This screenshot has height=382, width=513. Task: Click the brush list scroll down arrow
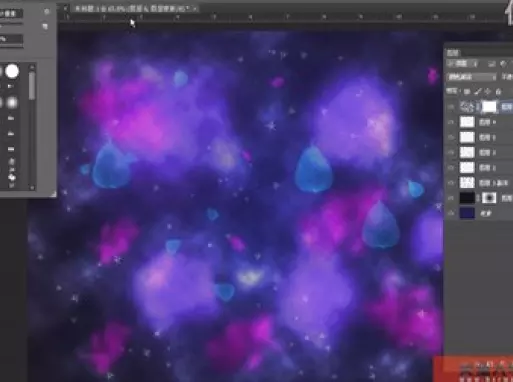32,188
